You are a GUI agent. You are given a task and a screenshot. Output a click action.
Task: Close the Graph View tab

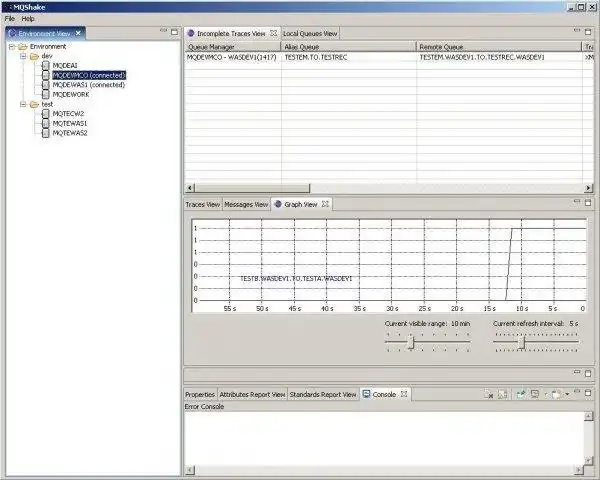325,204
